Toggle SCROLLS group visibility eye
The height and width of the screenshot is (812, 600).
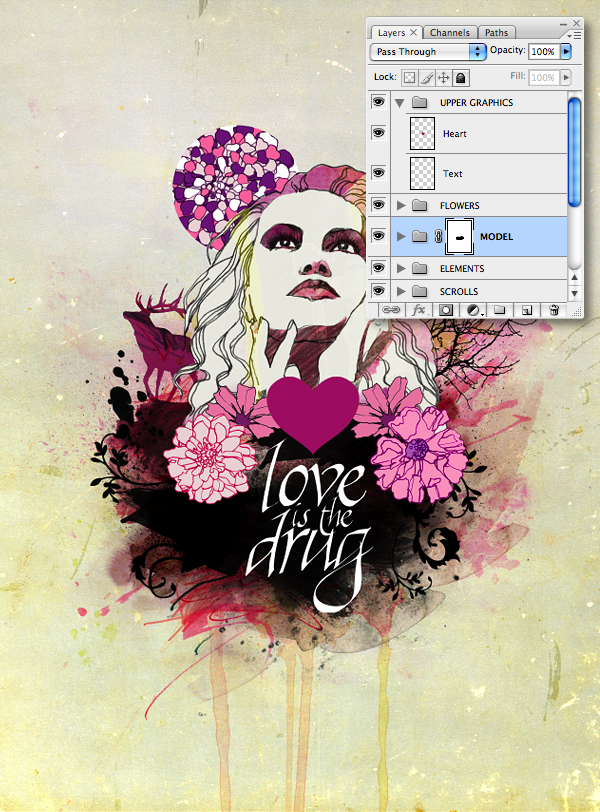coord(378,291)
